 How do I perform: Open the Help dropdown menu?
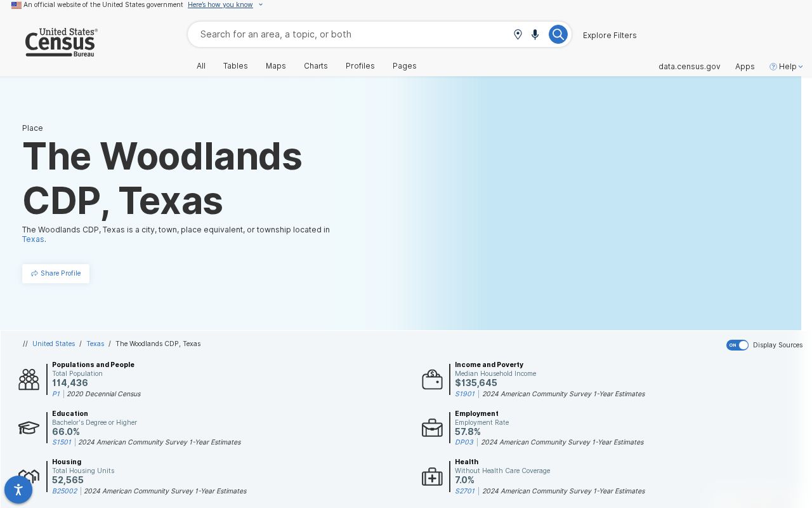[x=787, y=67]
